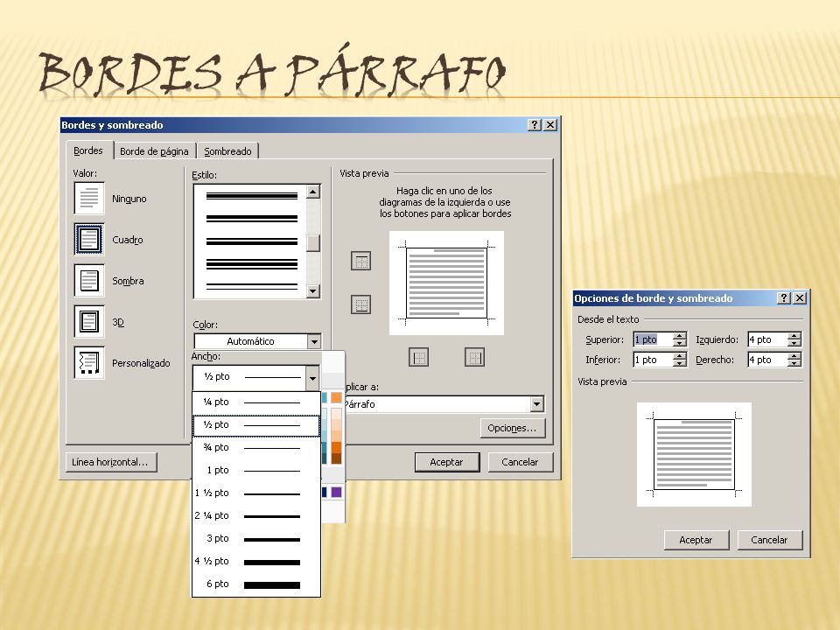This screenshot has height=630, width=840.
Task: Toggle the bottom border button in preview
Action: (360, 304)
